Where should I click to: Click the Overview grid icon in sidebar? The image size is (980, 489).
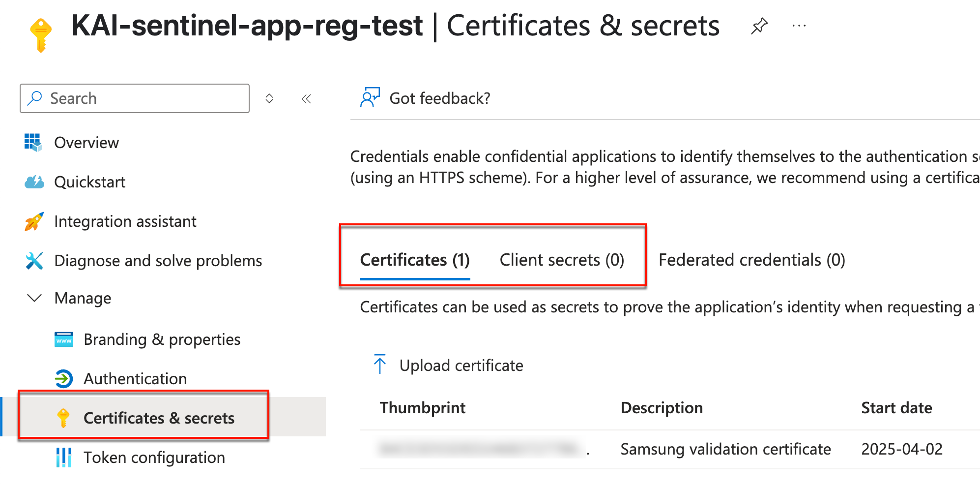click(33, 142)
